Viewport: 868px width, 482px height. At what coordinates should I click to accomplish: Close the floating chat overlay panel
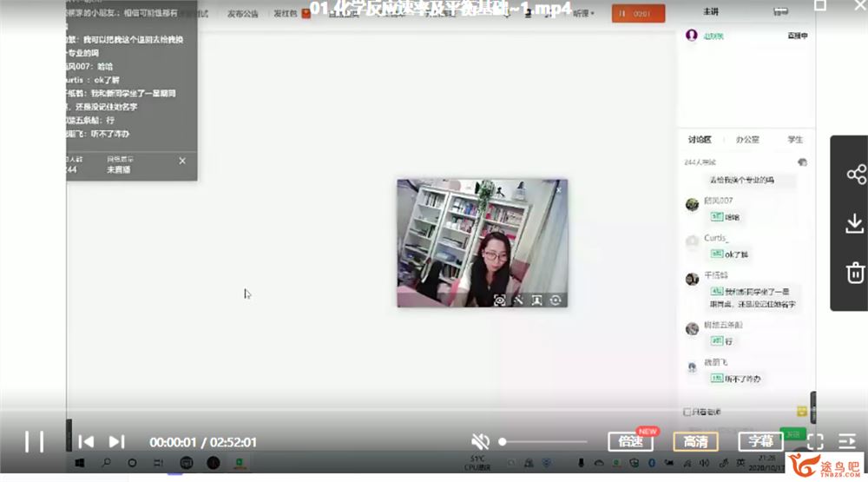click(182, 161)
